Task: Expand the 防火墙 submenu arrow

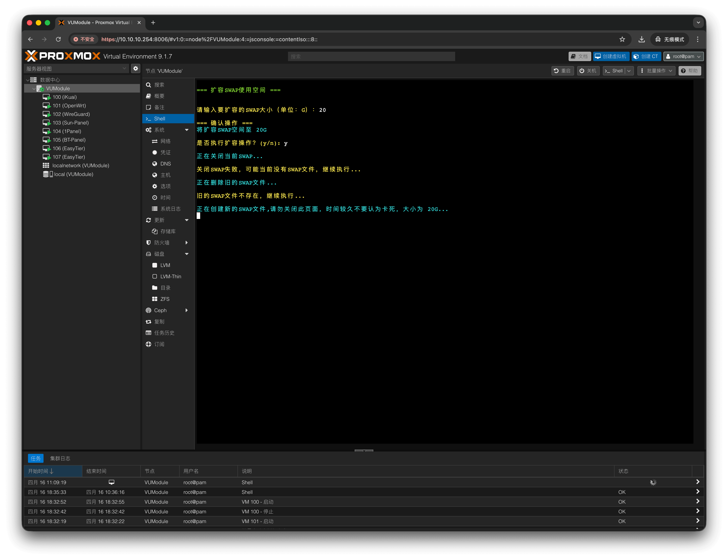Action: pyautogui.click(x=187, y=243)
